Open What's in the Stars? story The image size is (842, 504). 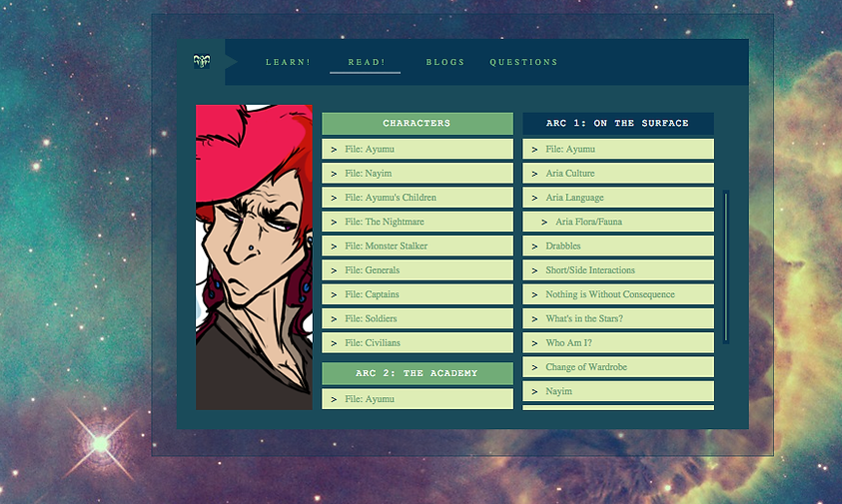pyautogui.click(x=618, y=318)
